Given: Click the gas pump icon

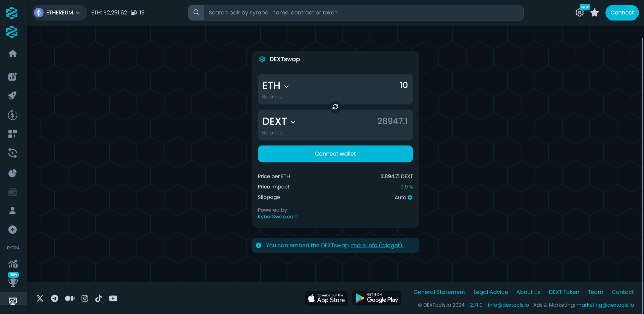Looking at the screenshot, I should click(x=134, y=12).
